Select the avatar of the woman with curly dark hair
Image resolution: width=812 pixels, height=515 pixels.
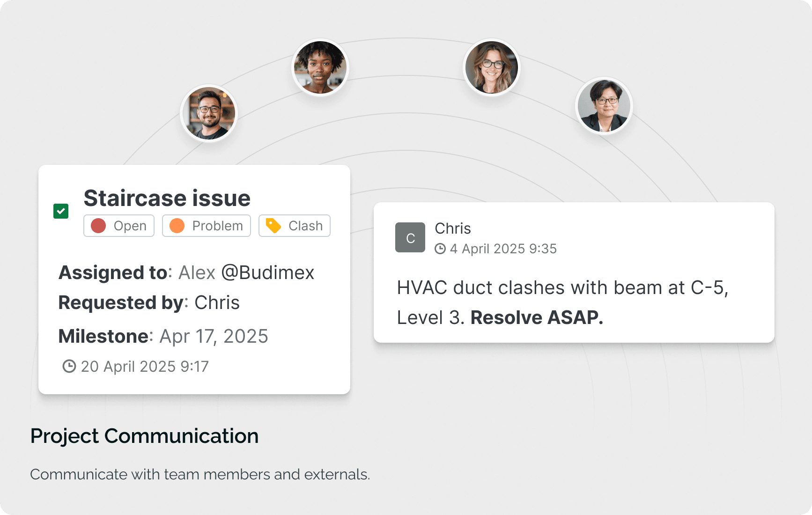[x=320, y=67]
